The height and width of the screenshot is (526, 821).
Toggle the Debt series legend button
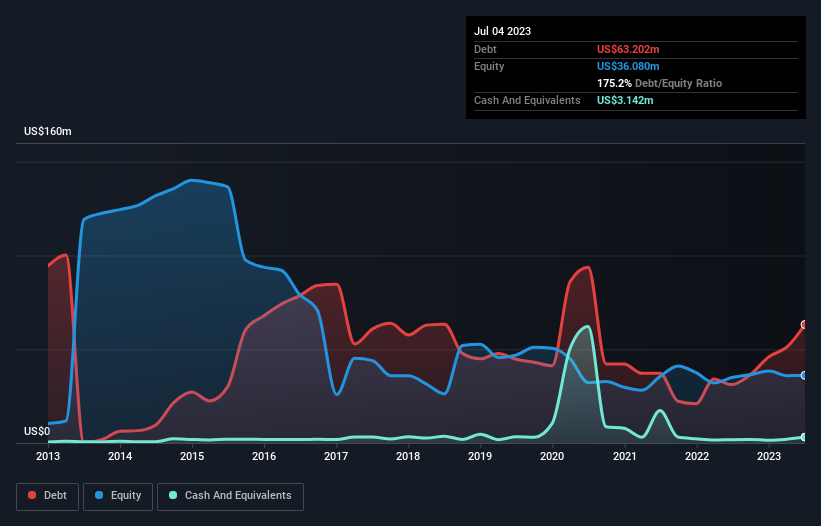(x=47, y=496)
